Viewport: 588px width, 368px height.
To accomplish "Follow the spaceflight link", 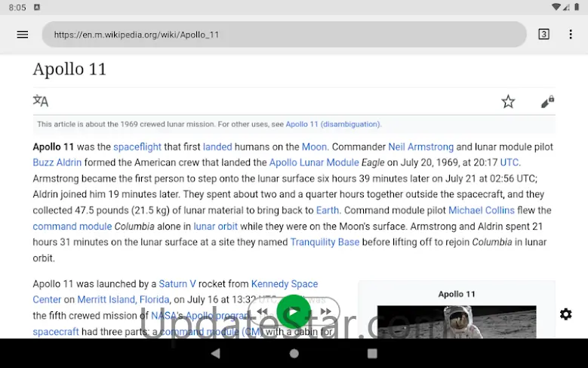I will coord(137,147).
